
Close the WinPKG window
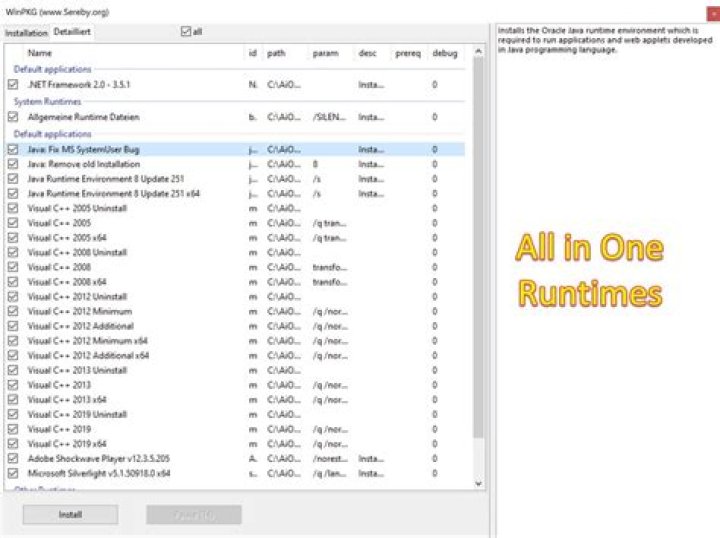(x=713, y=14)
